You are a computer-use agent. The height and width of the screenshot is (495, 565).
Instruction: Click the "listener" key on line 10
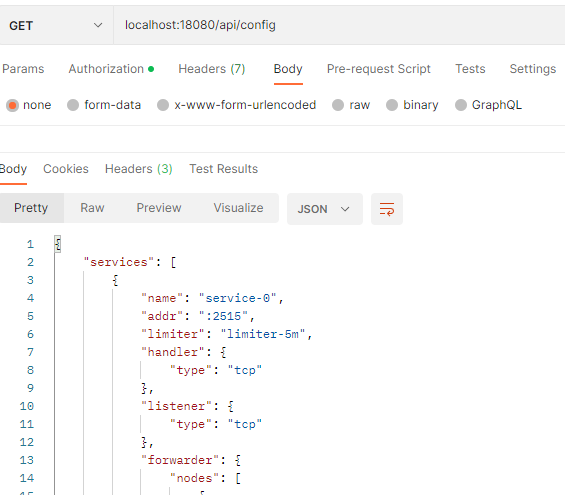click(177, 406)
